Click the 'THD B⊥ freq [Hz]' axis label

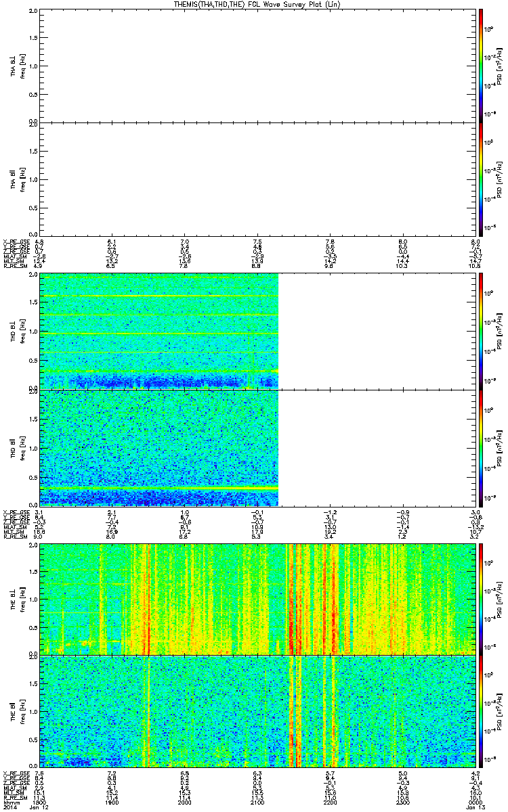click(x=17, y=331)
